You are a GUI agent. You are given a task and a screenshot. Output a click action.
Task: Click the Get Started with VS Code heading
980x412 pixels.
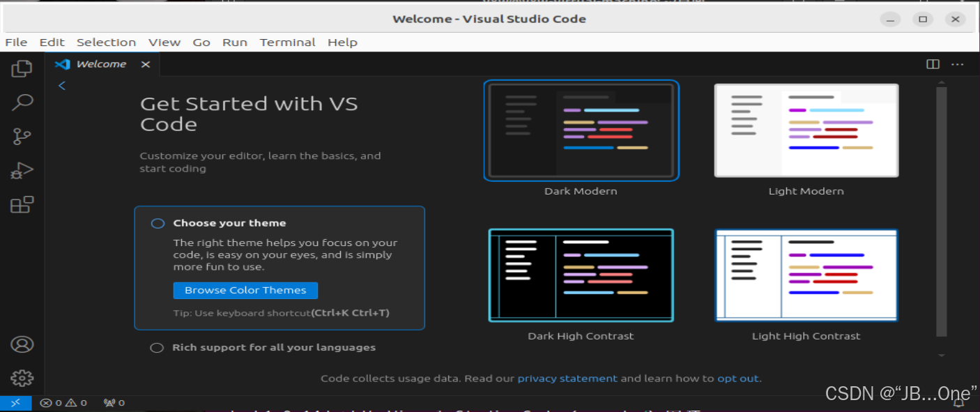[249, 114]
